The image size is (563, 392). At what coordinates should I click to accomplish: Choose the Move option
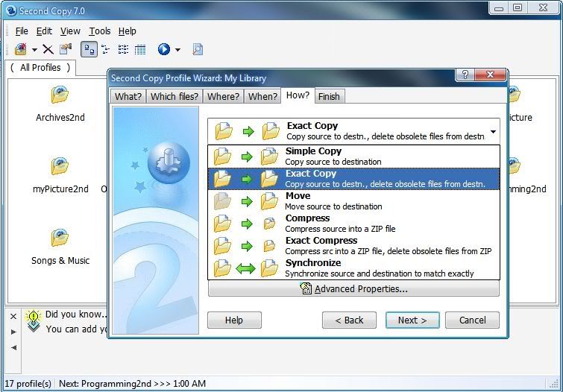[353, 201]
